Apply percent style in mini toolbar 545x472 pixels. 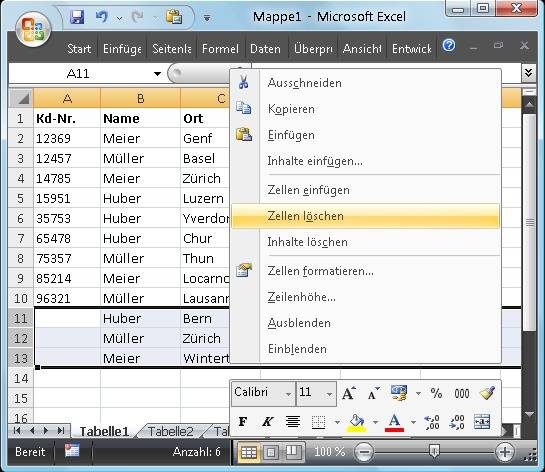(436, 393)
